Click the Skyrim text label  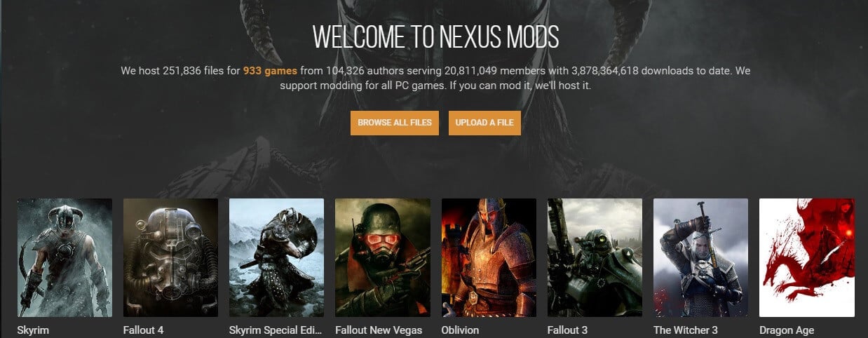tap(33, 330)
